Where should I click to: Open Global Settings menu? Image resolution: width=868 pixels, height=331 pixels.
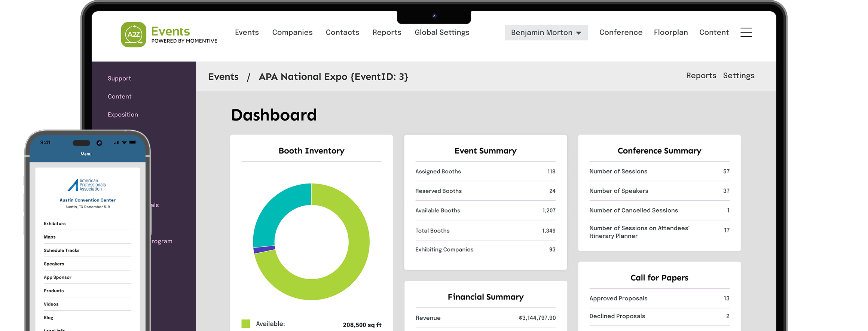(x=442, y=33)
